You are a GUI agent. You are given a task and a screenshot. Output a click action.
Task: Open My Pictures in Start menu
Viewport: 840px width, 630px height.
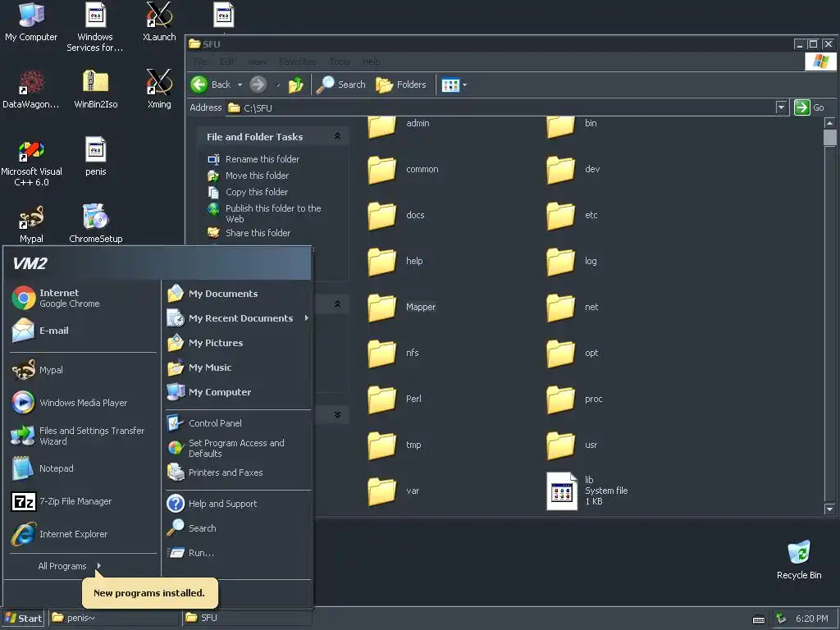pyautogui.click(x=204, y=343)
